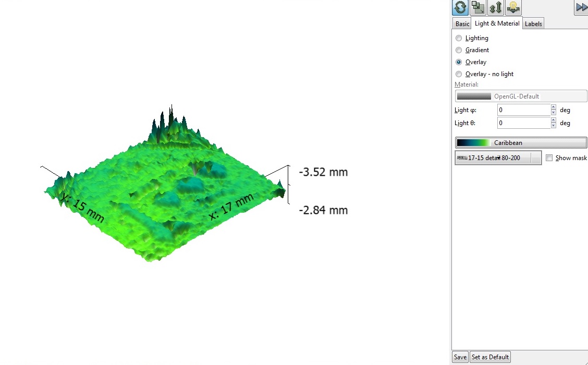
Task: Click the -3.52 mm height label
Action: (x=323, y=172)
